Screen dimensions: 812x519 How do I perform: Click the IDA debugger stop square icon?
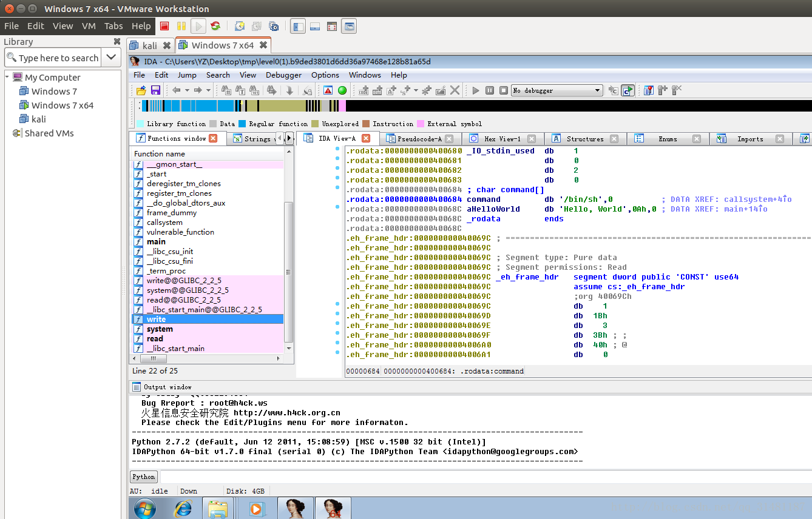click(x=504, y=90)
